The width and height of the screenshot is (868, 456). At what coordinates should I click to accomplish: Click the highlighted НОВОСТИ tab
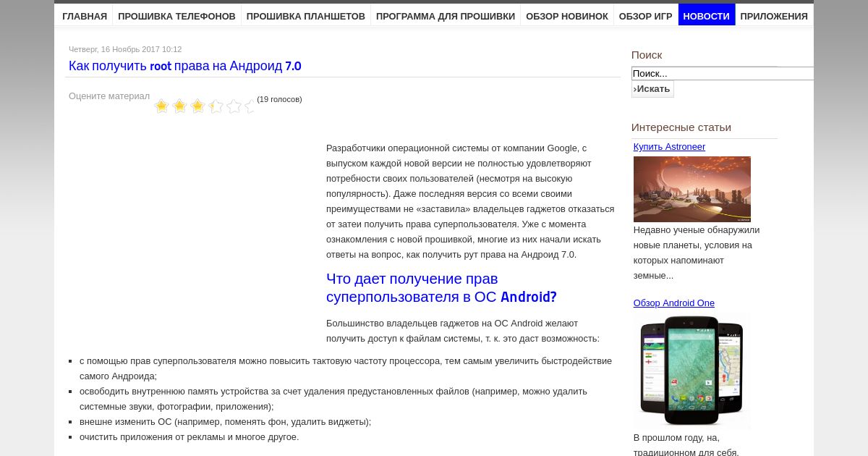[x=707, y=16]
